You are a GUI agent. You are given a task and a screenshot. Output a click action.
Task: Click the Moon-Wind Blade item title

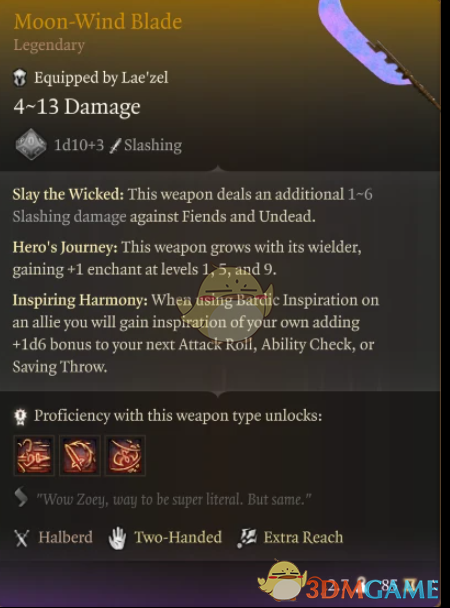click(98, 21)
